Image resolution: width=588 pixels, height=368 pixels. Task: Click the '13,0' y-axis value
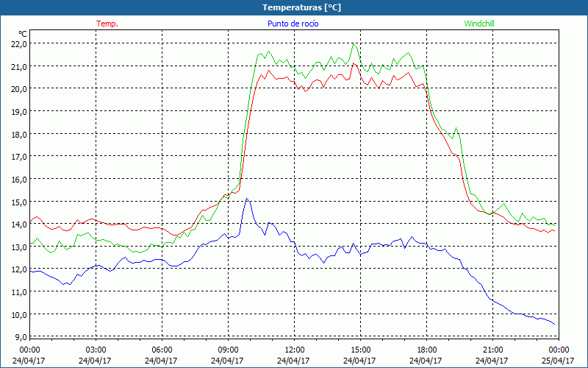point(20,247)
